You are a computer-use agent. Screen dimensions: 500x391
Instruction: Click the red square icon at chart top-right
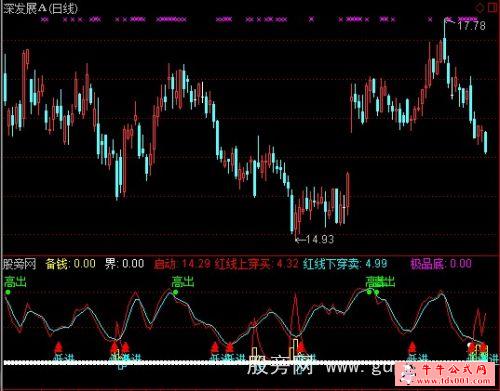click(x=492, y=7)
